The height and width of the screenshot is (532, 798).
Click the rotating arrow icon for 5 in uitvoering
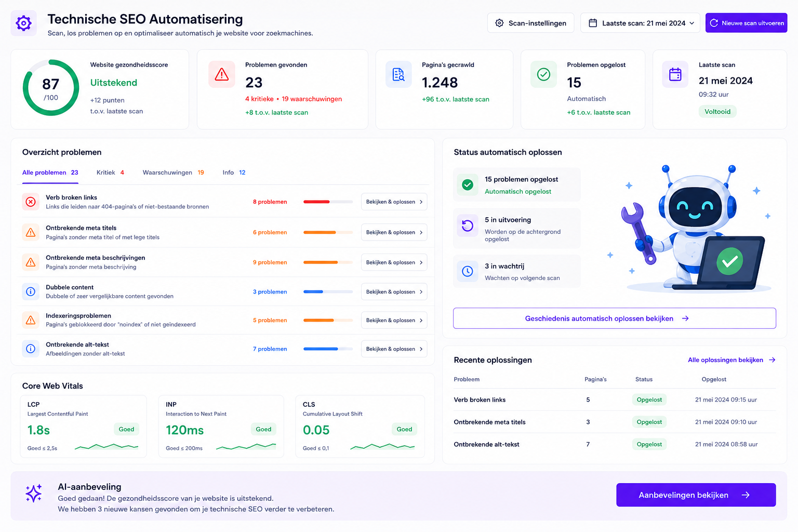468,225
